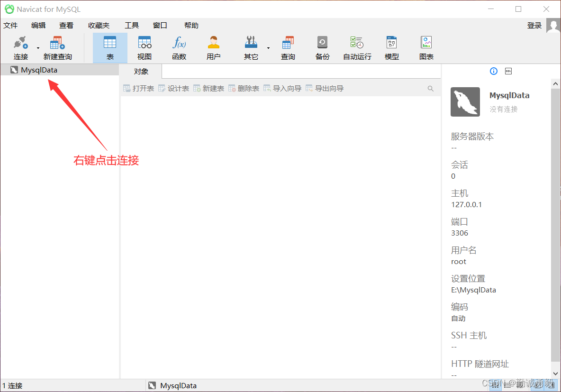Click the info panel scrollbar up arrow
The height and width of the screenshot is (392, 561).
pos(555,84)
